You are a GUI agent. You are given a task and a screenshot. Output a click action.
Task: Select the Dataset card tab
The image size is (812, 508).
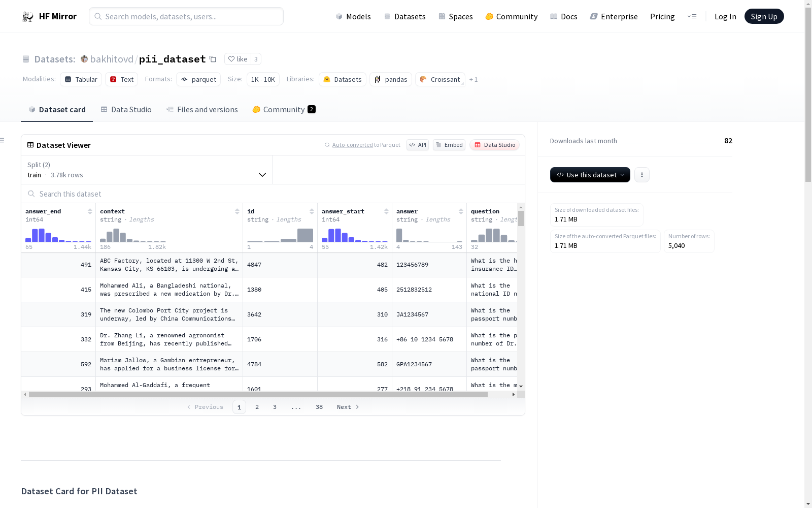[57, 110]
